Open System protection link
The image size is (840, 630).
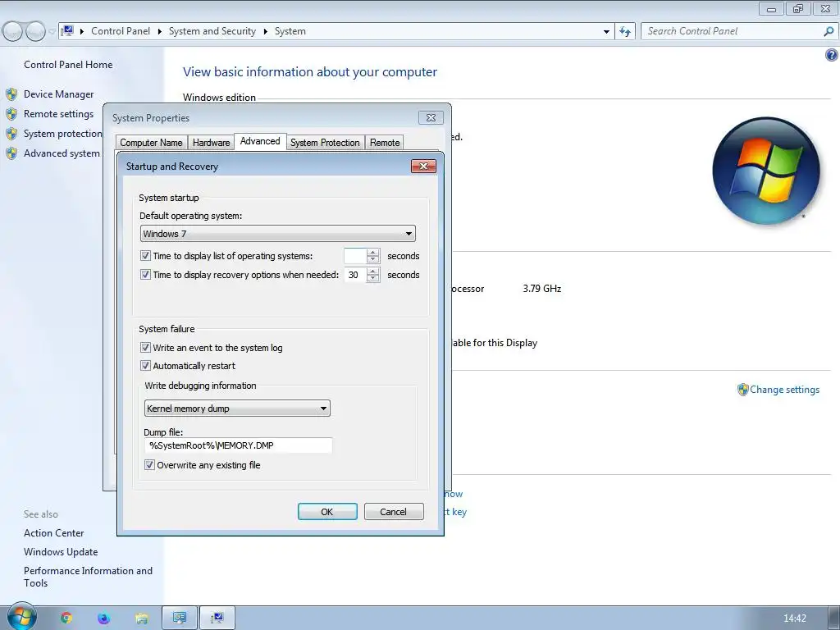[x=62, y=134]
